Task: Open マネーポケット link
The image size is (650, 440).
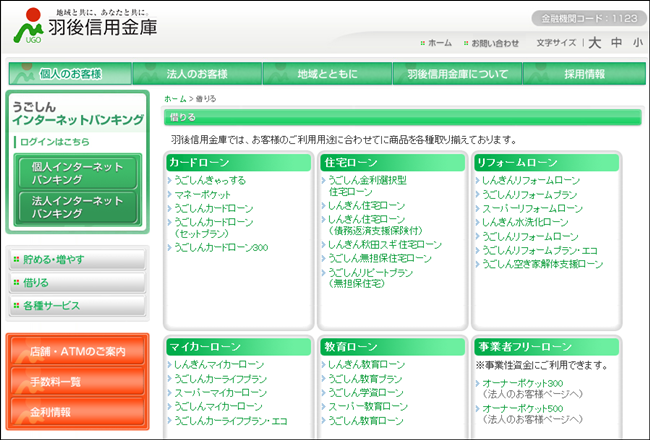Action: pyautogui.click(x=202, y=194)
